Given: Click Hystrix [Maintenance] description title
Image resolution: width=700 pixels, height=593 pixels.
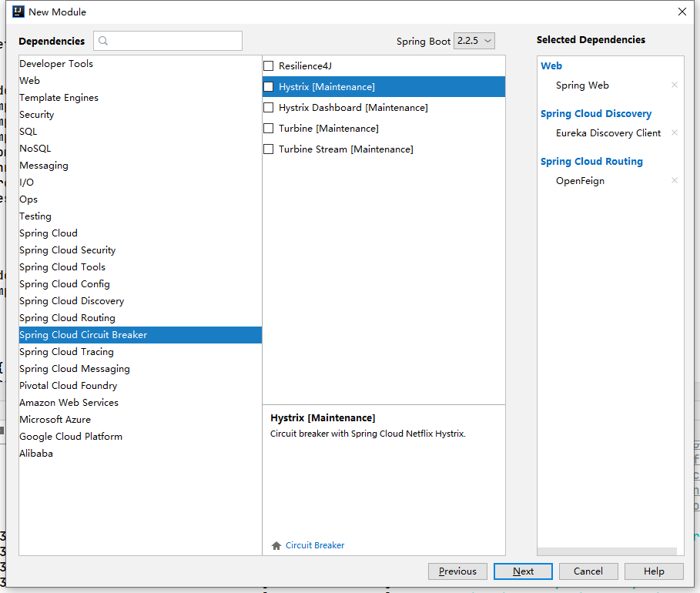Looking at the screenshot, I should 323,418.
